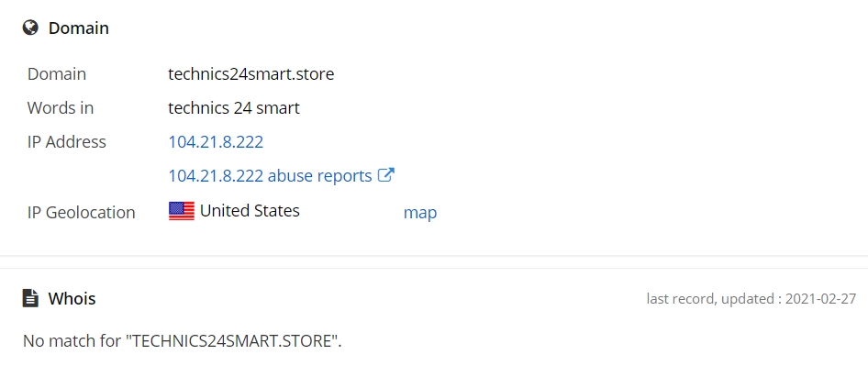Click the United States country text
Viewport: 868px width, 366px height.
point(250,210)
